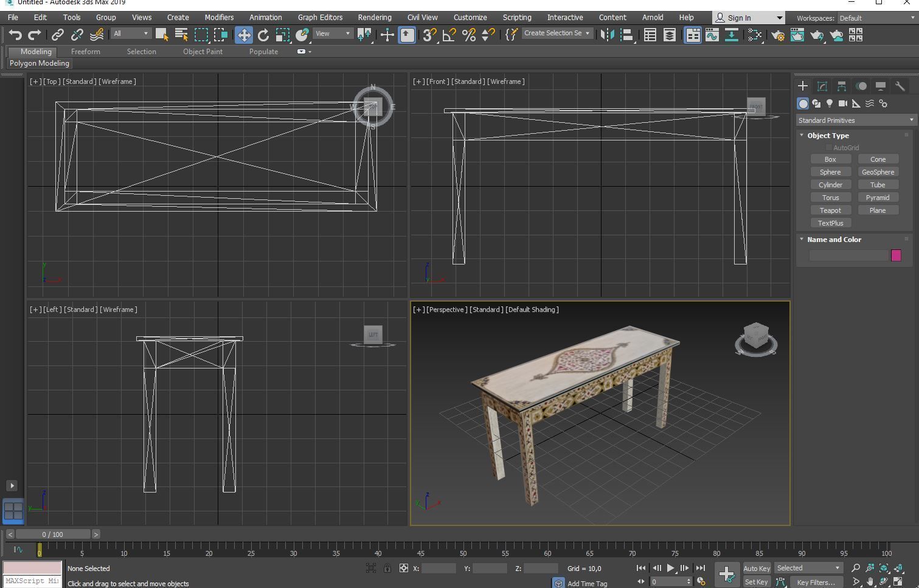Screen dimensions: 919x588
Task: Open the selection filter All dropdown
Action: tap(131, 34)
